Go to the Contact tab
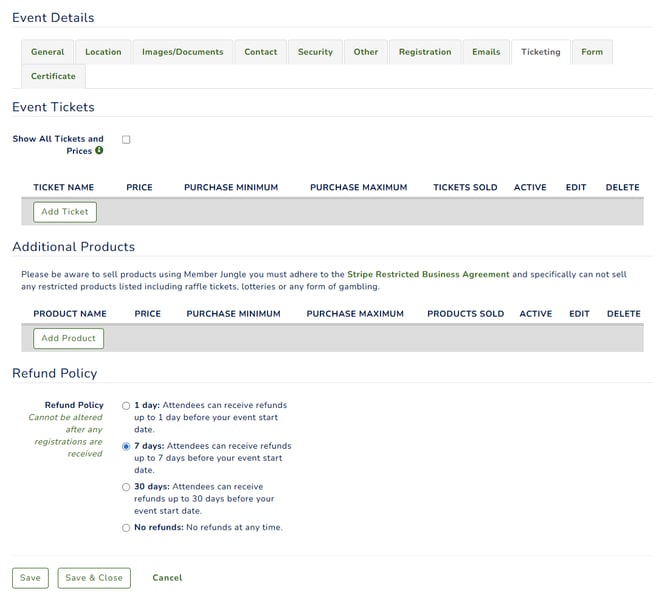Image resolution: width=670 pixels, height=594 pixels. point(261,52)
